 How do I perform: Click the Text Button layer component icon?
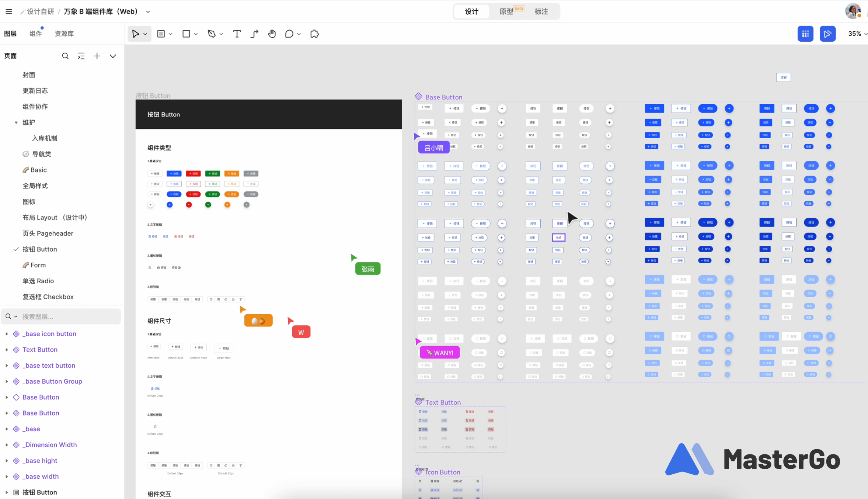point(16,350)
